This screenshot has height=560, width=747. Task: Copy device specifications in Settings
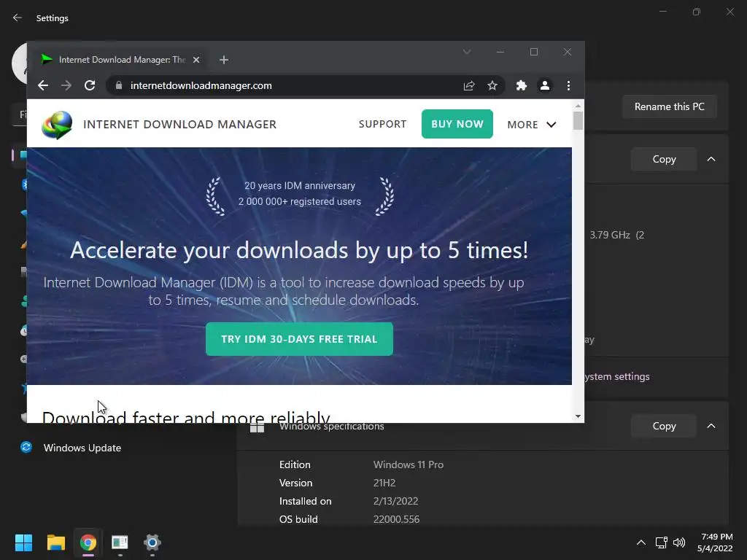[x=664, y=159]
